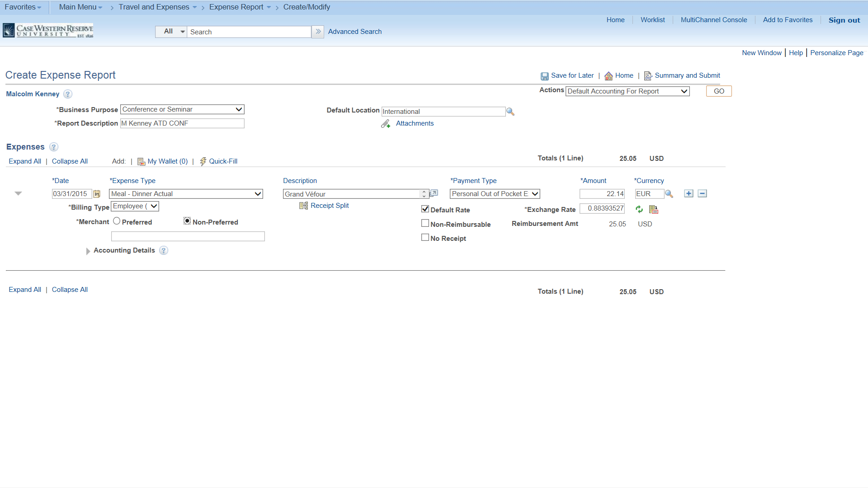Click the refresh exchange rate icon
The width and height of the screenshot is (868, 488).
click(x=639, y=209)
